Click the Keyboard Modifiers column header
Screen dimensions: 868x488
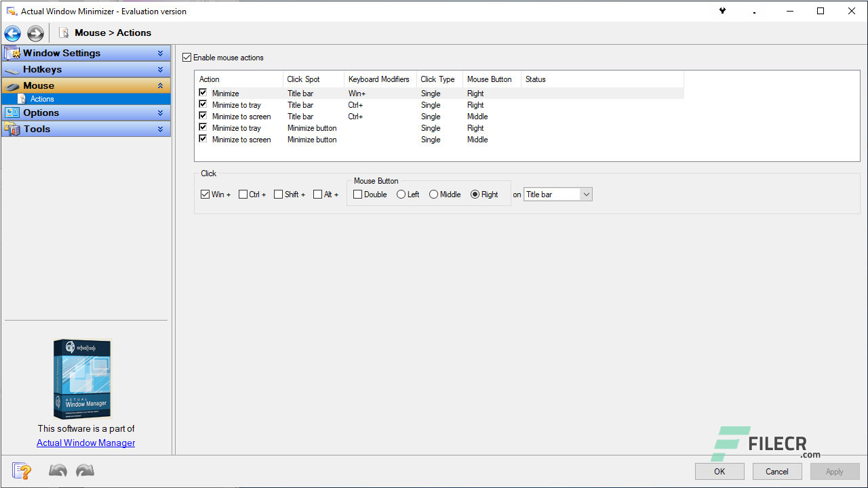[x=380, y=79]
